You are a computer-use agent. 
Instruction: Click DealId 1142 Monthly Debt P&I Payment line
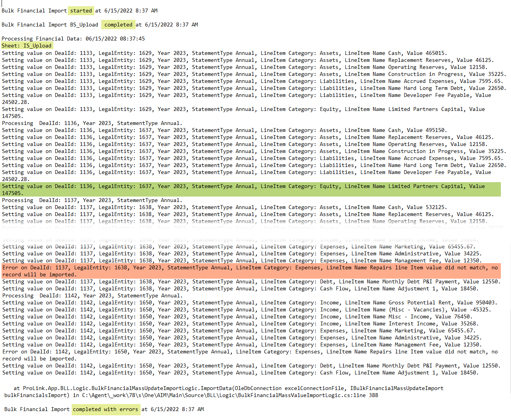pos(250,366)
